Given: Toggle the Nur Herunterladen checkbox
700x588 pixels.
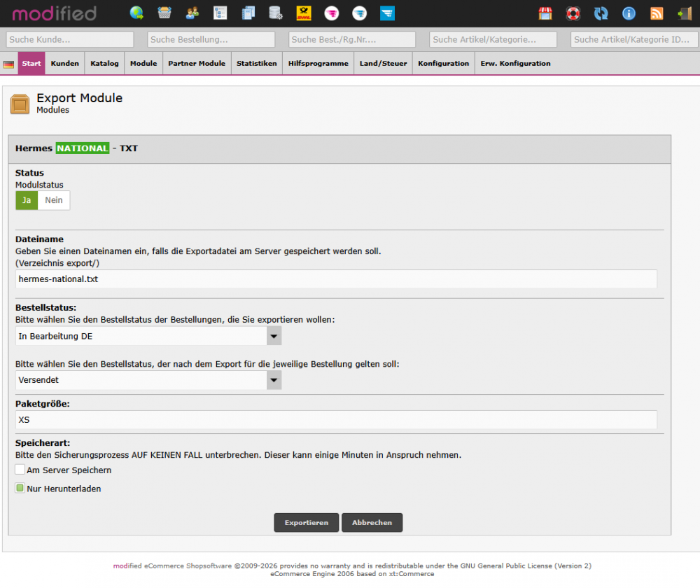Looking at the screenshot, I should tap(20, 488).
